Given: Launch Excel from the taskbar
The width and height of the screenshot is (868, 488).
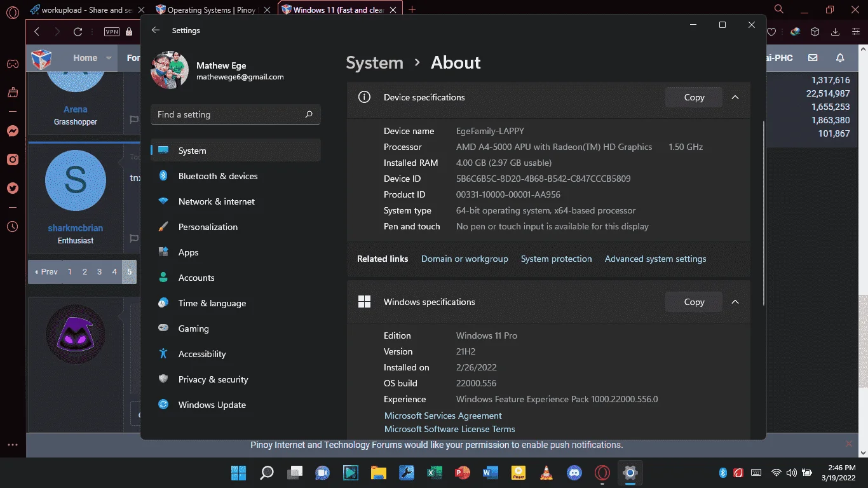Looking at the screenshot, I should pos(435,473).
